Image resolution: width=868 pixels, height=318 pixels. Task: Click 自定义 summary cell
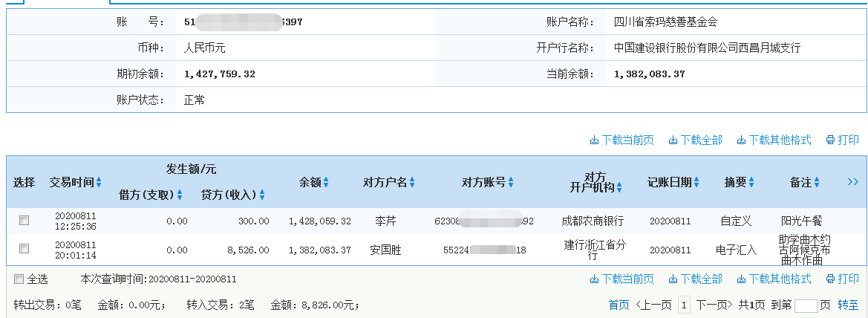737,221
